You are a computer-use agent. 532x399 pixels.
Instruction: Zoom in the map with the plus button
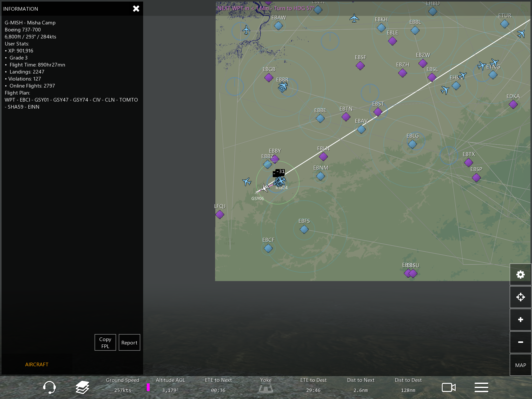(x=520, y=320)
